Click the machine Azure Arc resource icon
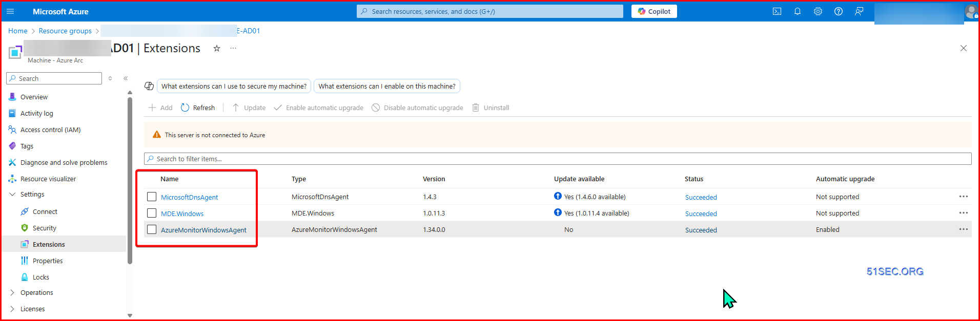980x321 pixels. pyautogui.click(x=15, y=52)
